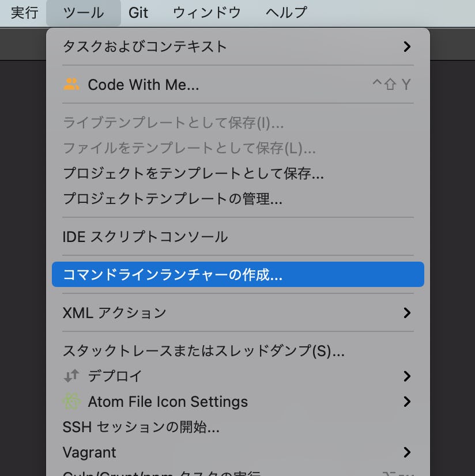Open Atom File Icon Settings submenu text
Screen dimensions: 475x476
click(x=168, y=402)
